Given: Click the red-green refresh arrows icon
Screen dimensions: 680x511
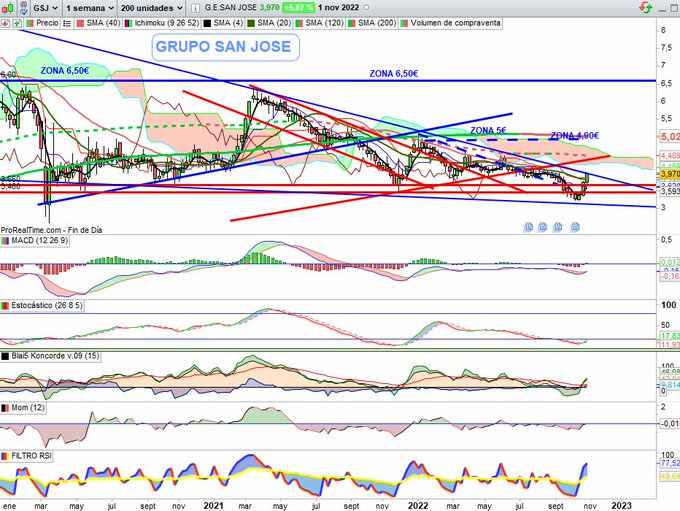Looking at the screenshot, I should click(x=646, y=7).
